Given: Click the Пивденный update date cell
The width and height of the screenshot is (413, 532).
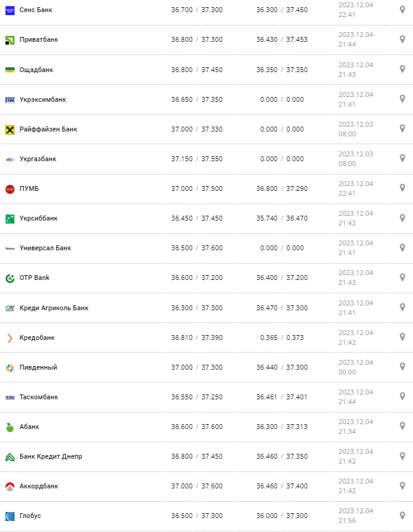Looking at the screenshot, I should tap(355, 367).
